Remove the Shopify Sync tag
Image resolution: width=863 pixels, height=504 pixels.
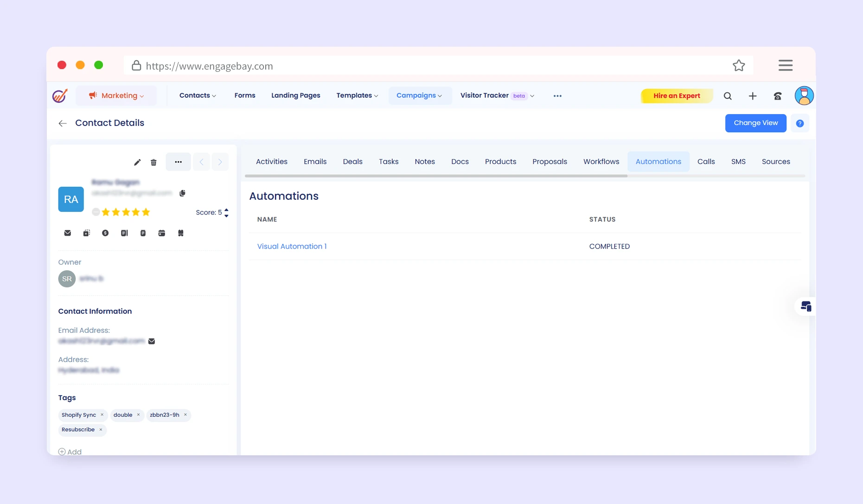(102, 415)
